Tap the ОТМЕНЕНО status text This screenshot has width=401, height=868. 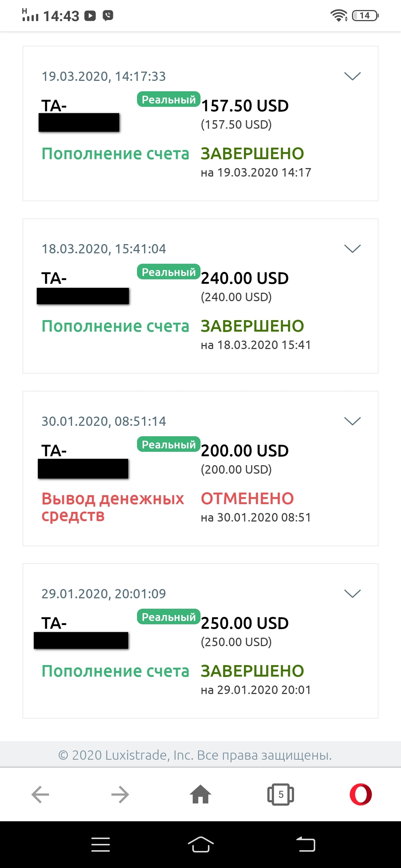coord(247,499)
